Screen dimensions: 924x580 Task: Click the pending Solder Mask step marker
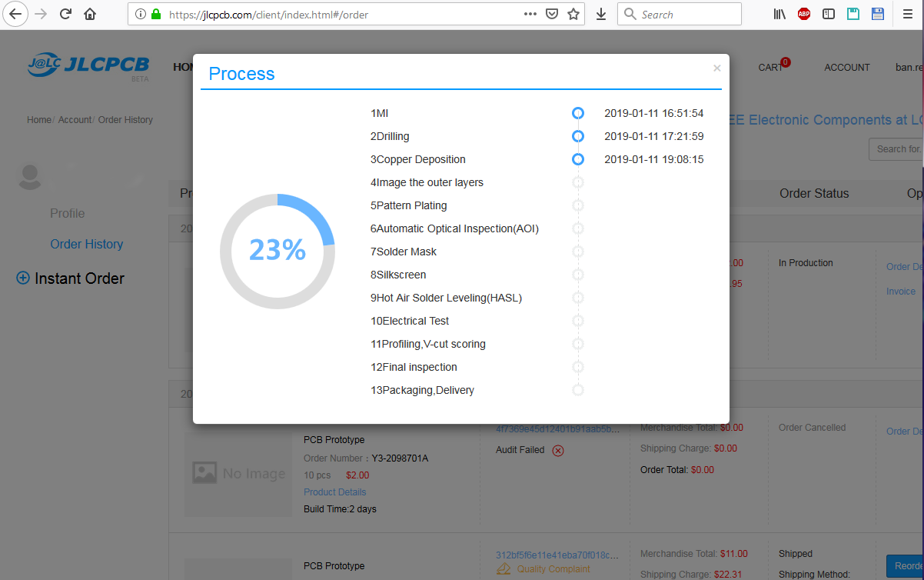(x=578, y=252)
